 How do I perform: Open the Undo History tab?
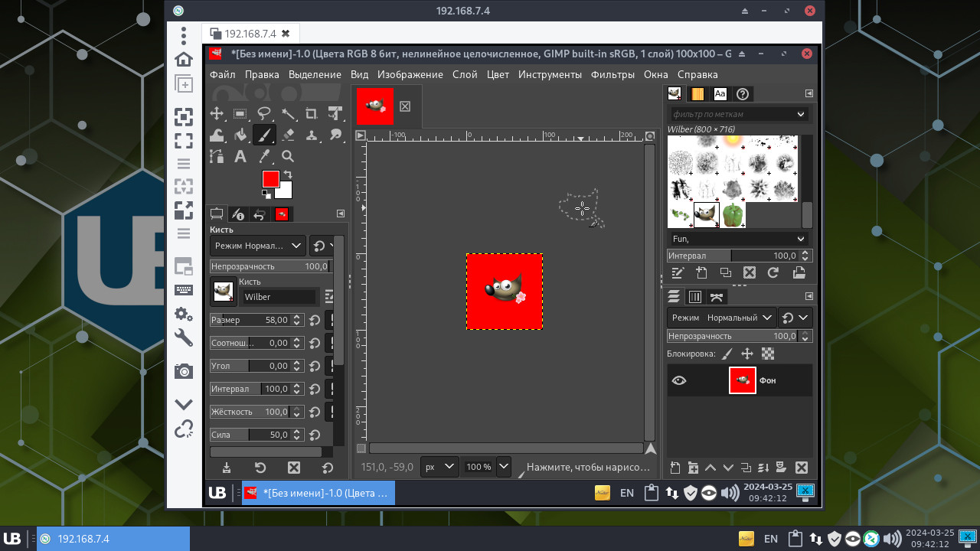260,214
